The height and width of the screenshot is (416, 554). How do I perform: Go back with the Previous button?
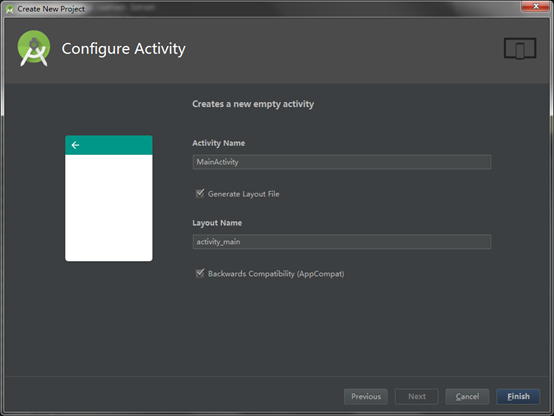pos(366,397)
